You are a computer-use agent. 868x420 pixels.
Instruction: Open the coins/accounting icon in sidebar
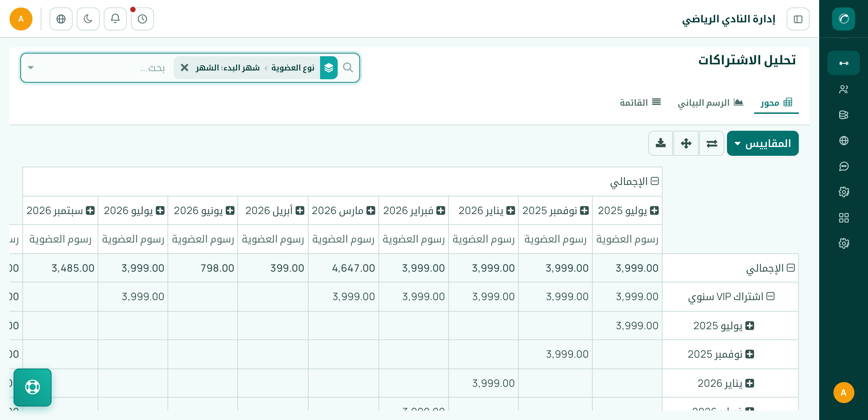pyautogui.click(x=843, y=115)
